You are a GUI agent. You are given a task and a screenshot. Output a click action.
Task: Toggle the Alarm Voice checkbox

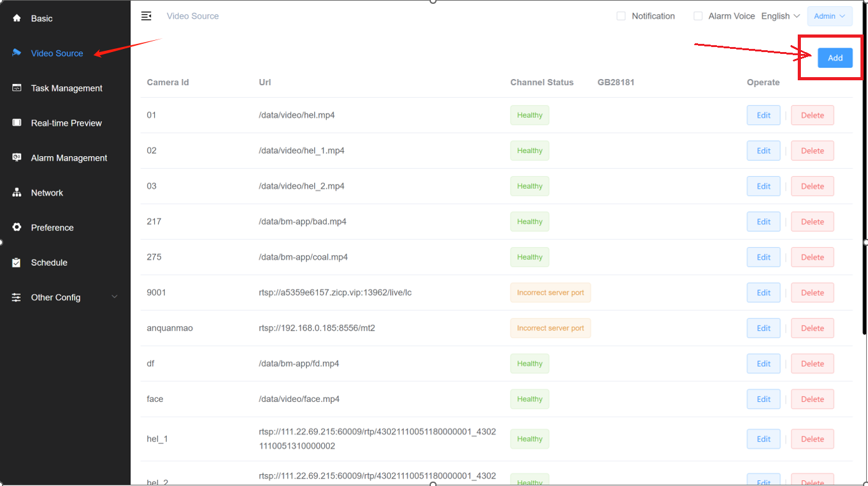pyautogui.click(x=697, y=16)
